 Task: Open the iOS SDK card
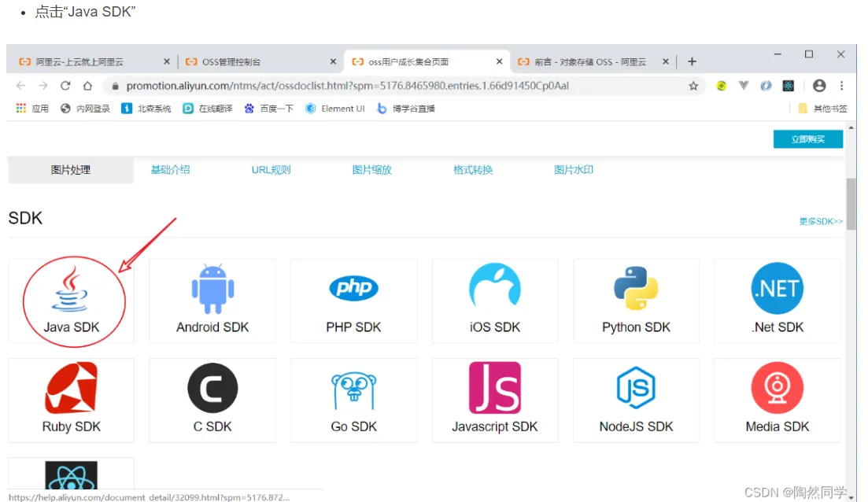[495, 301]
